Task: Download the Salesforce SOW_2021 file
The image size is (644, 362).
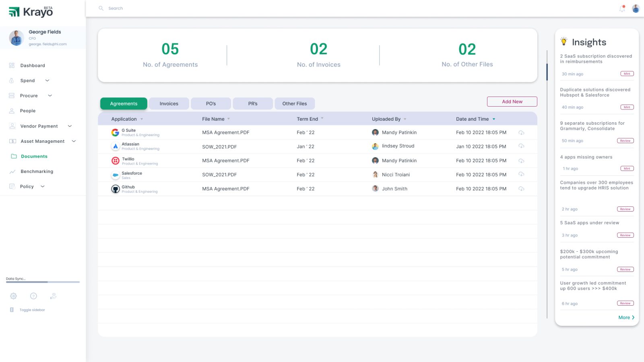Action: click(x=521, y=175)
